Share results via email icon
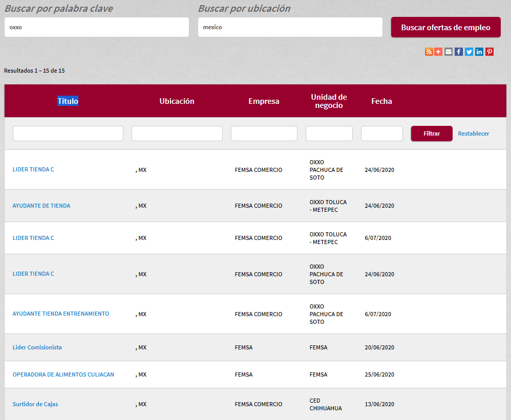The width and height of the screenshot is (511, 420). (x=449, y=52)
